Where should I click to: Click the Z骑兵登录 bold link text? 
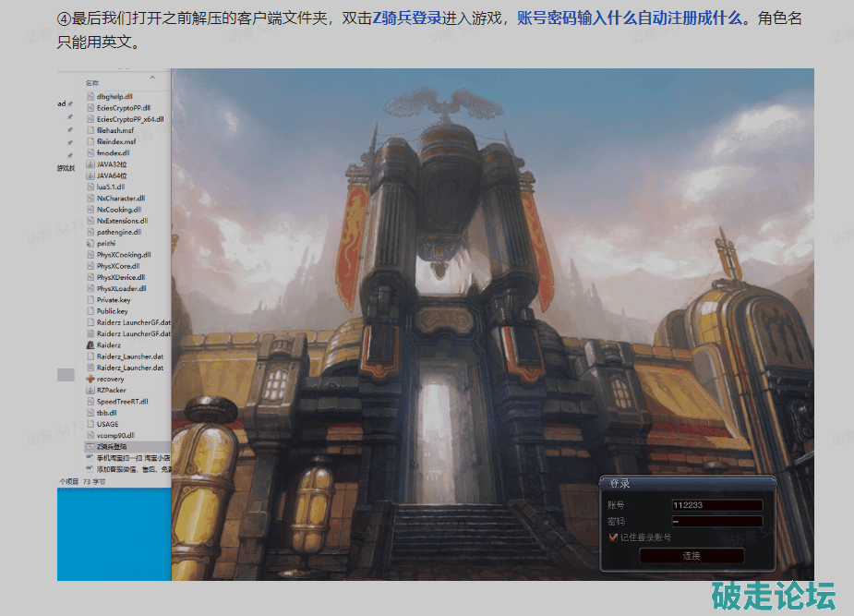point(406,18)
